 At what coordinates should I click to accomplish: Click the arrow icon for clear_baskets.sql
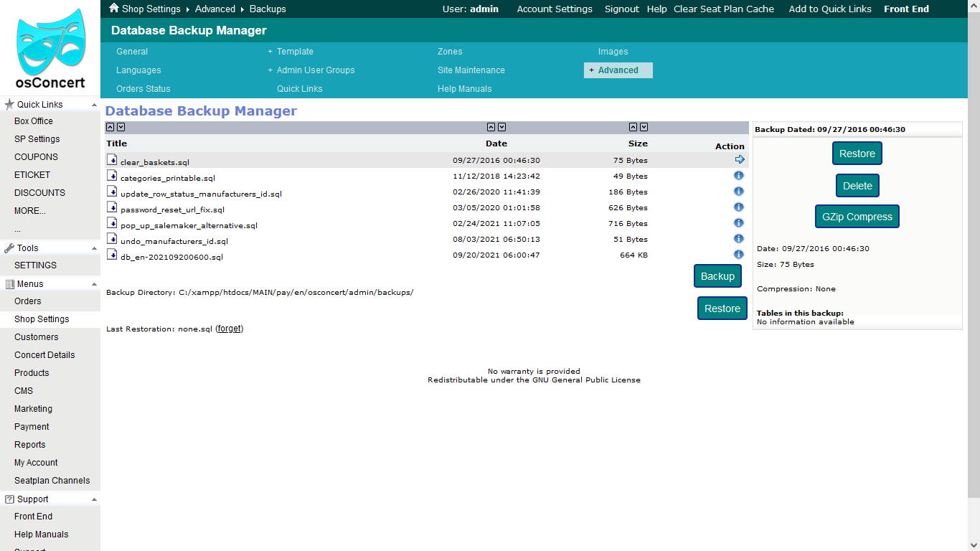(740, 159)
